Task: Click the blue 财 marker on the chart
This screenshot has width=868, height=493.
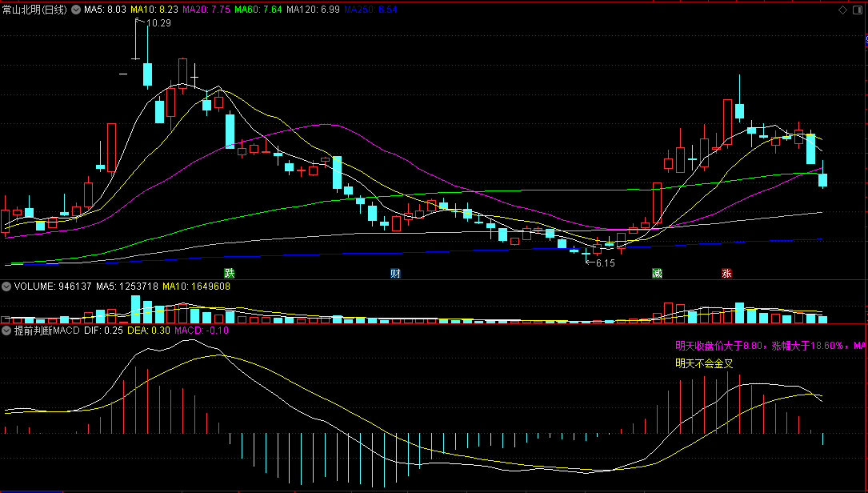Action: click(x=395, y=273)
